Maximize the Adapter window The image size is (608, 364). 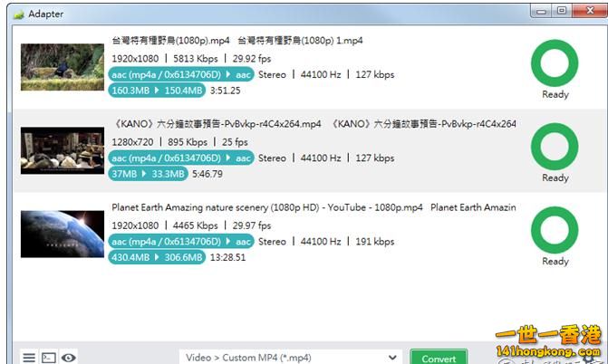(x=561, y=11)
